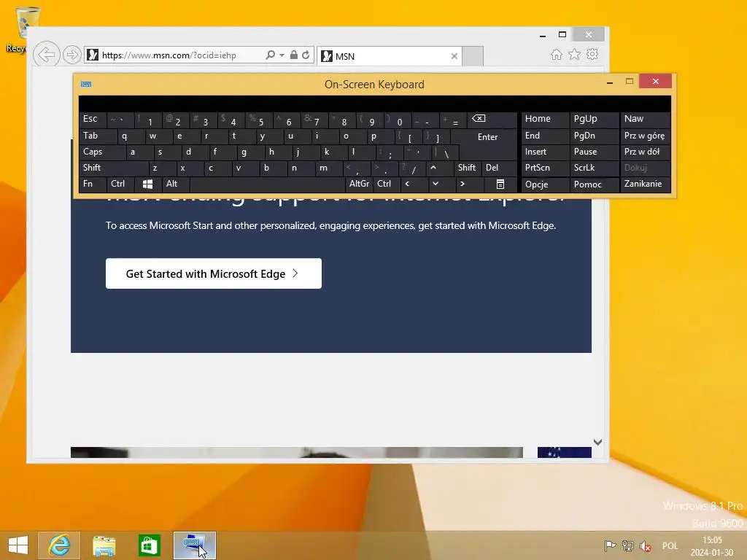Viewport: 747px width, 560px height.
Task: Click the security lock icon in address bar
Action: [293, 55]
